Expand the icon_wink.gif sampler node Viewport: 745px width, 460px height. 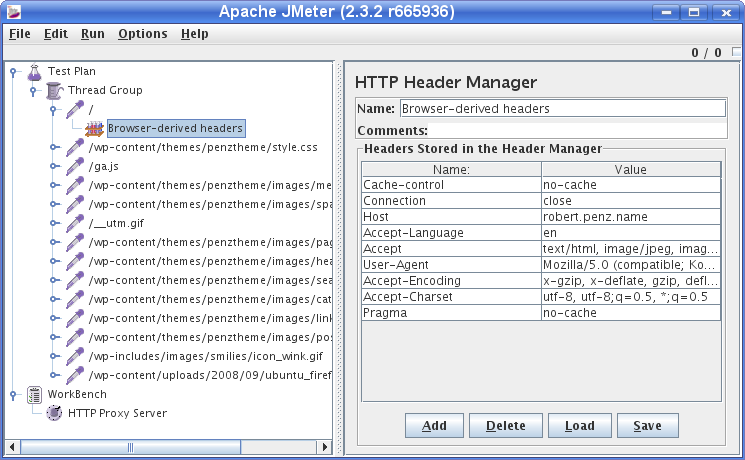click(x=55, y=356)
